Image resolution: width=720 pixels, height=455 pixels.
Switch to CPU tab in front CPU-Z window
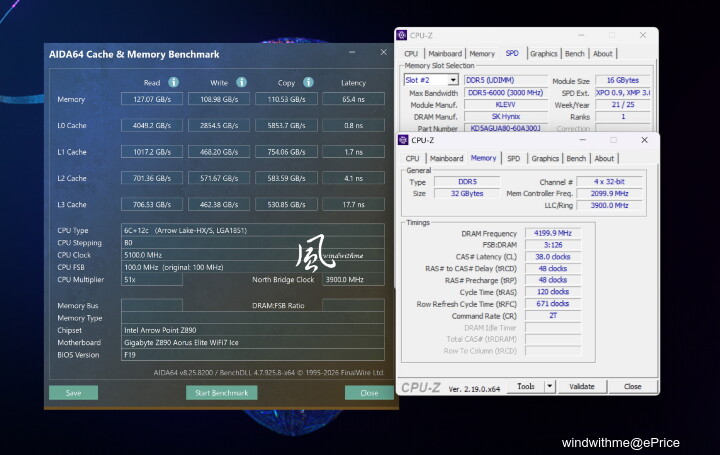tap(412, 158)
